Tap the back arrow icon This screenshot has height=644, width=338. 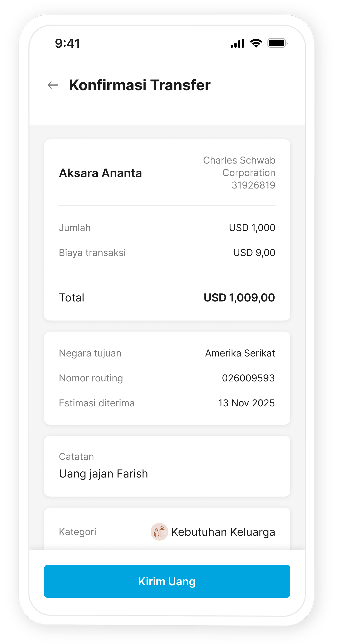click(53, 85)
